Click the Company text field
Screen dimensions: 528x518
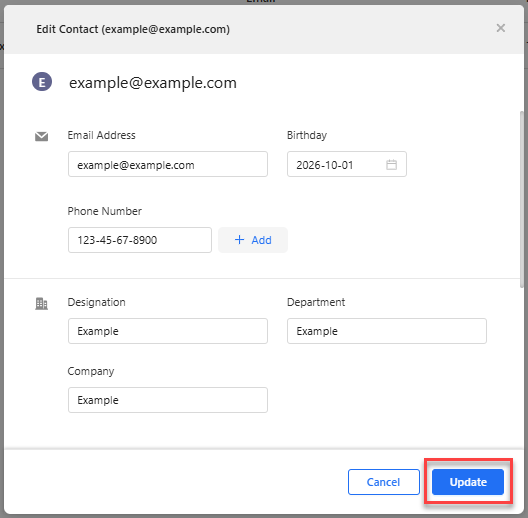pos(168,400)
